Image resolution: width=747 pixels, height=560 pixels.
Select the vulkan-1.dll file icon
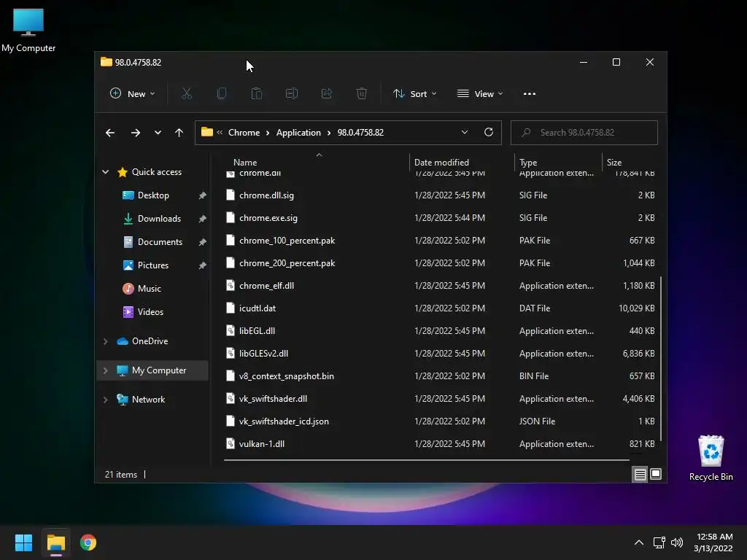click(231, 444)
